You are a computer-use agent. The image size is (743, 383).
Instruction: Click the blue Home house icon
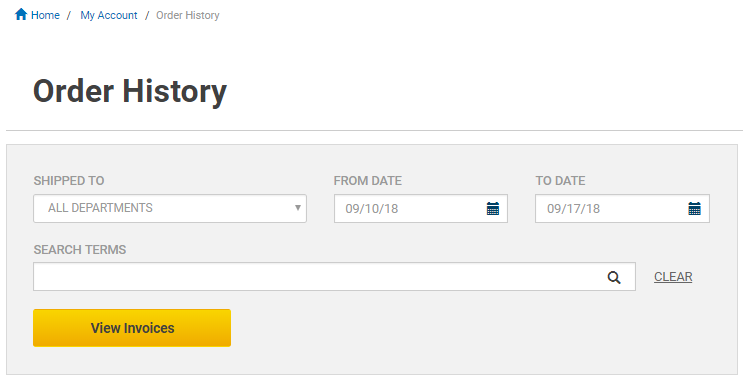[x=21, y=14]
